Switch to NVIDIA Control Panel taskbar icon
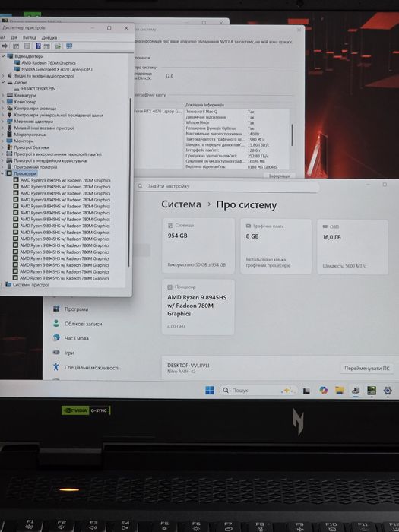Image resolution: width=399 pixels, height=532 pixels. pyautogui.click(x=372, y=391)
